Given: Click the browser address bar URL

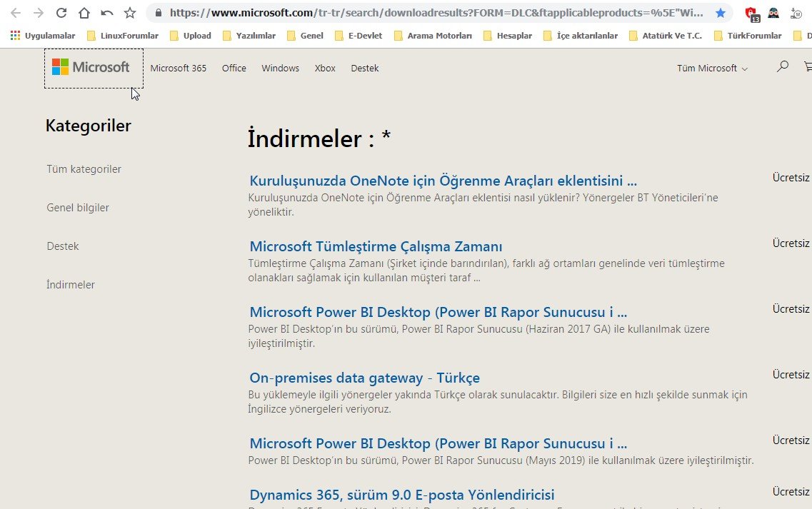Looking at the screenshot, I should tap(436, 13).
